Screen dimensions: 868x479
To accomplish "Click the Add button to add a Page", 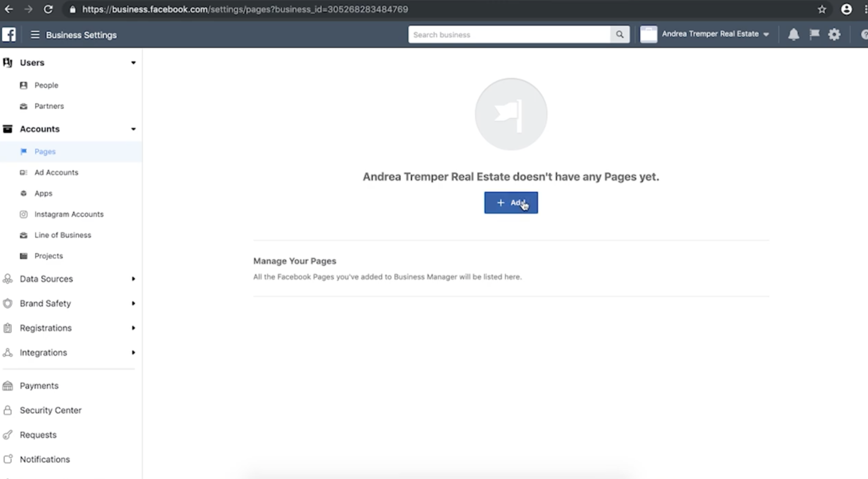I will click(x=511, y=202).
